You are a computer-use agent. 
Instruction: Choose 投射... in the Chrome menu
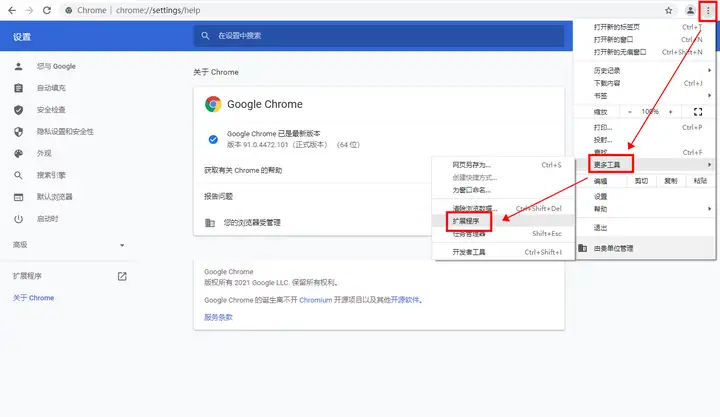pyautogui.click(x=645, y=140)
